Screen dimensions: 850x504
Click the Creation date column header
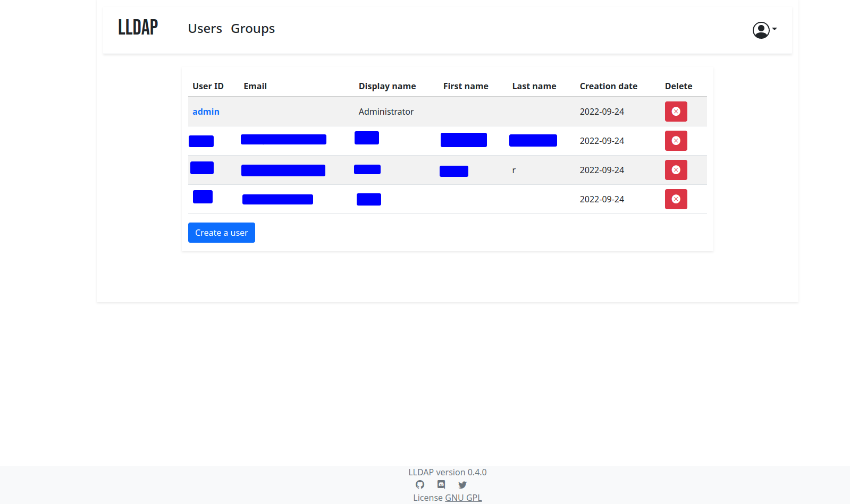coord(608,86)
